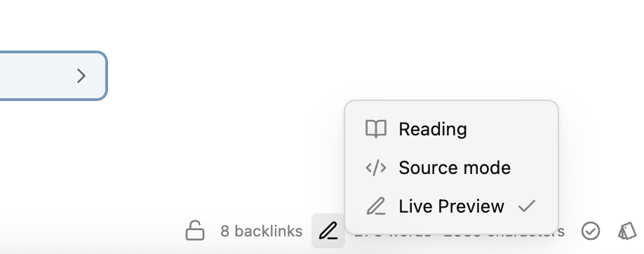Image resolution: width=644 pixels, height=254 pixels.
Task: Enable Source mode editing view
Action: pyautogui.click(x=451, y=168)
